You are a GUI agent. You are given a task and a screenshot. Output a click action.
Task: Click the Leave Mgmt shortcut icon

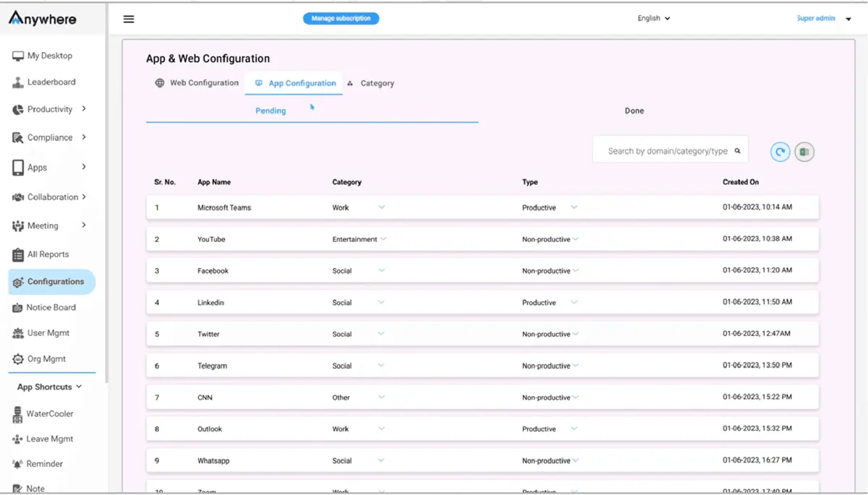point(18,439)
